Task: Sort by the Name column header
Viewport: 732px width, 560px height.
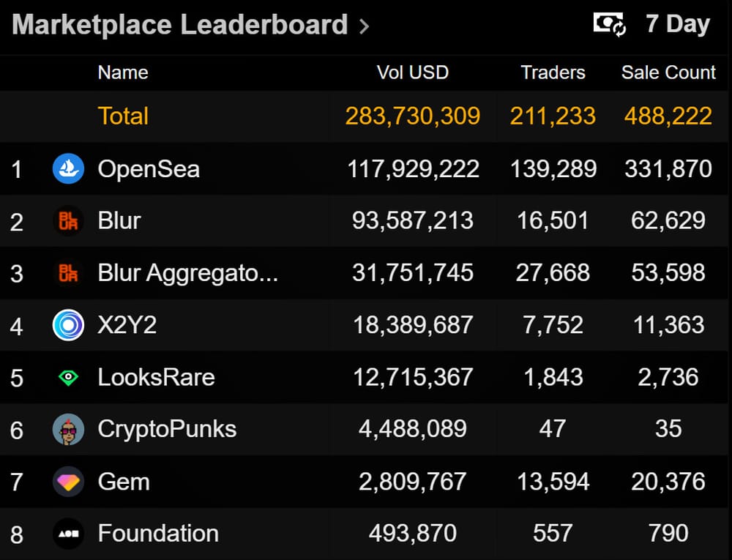Action: (x=123, y=72)
